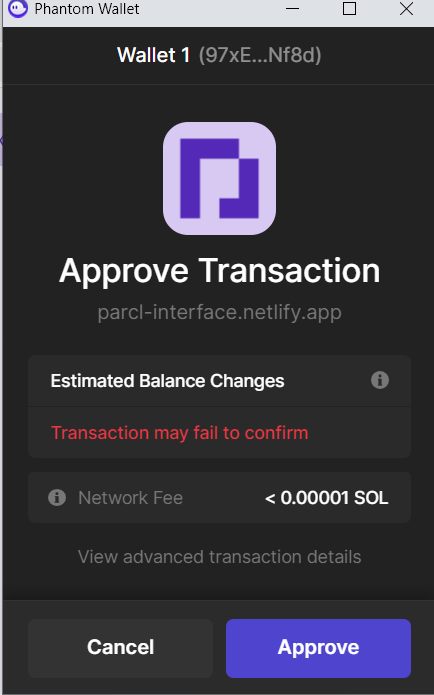Click the Network Fee label

(130, 498)
